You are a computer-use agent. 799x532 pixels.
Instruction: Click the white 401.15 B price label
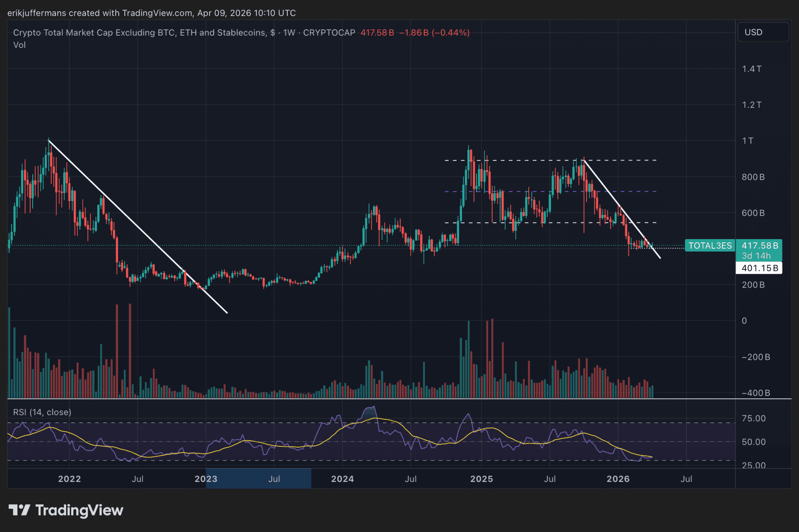click(759, 268)
